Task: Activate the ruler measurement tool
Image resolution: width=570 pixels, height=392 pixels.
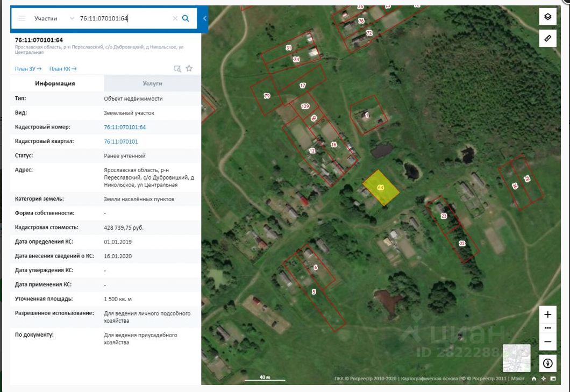Action: [x=547, y=38]
